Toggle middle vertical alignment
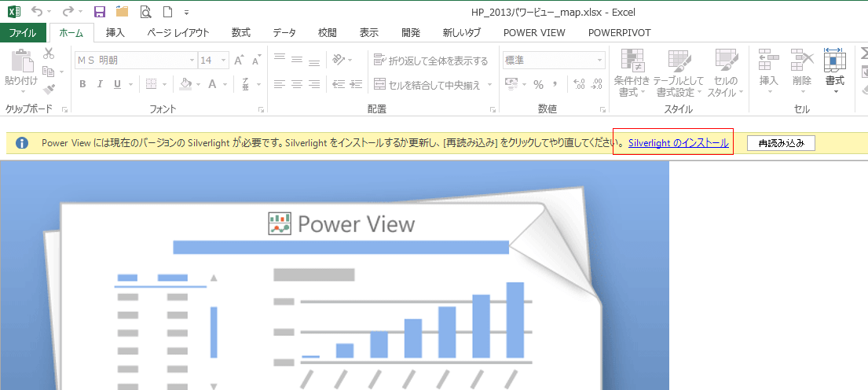 coord(297,59)
